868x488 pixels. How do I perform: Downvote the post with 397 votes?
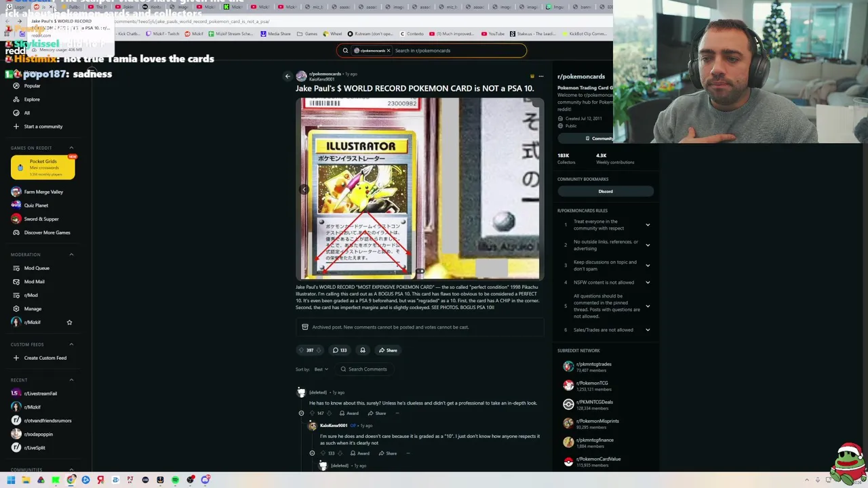(x=319, y=350)
